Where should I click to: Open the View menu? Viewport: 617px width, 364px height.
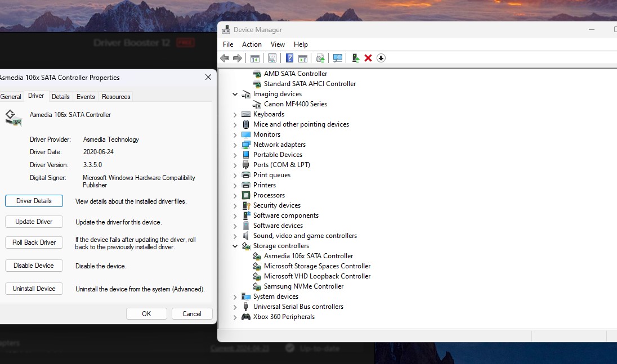[278, 44]
